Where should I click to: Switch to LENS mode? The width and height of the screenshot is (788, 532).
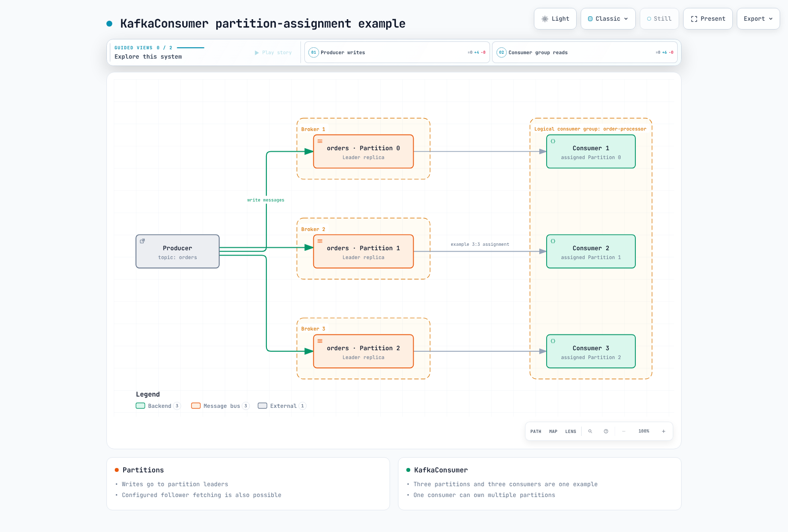pyautogui.click(x=570, y=432)
